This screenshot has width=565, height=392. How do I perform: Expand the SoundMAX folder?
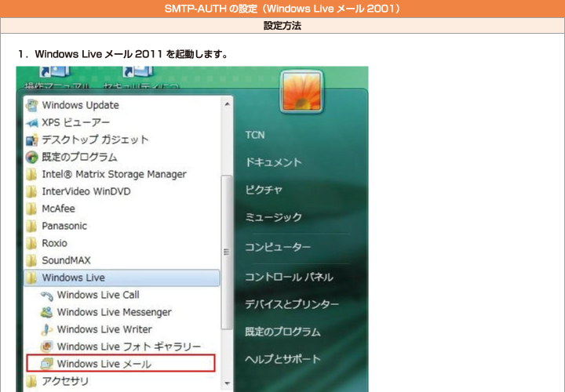[x=58, y=260]
